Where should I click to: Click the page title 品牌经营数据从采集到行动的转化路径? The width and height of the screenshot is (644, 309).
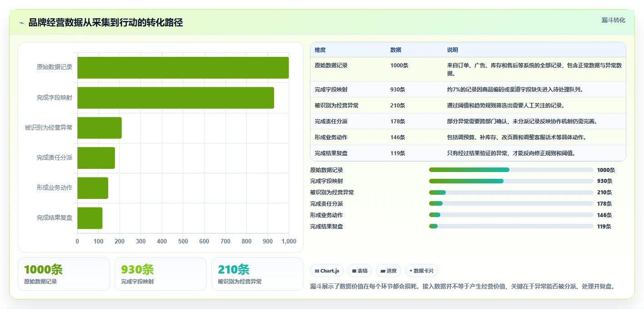105,23
